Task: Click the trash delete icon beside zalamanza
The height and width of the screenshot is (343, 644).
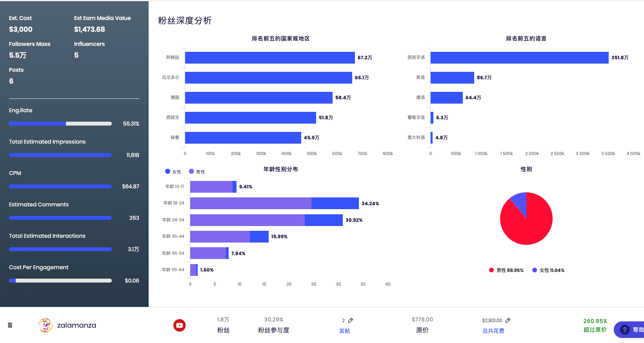Action: (x=10, y=325)
